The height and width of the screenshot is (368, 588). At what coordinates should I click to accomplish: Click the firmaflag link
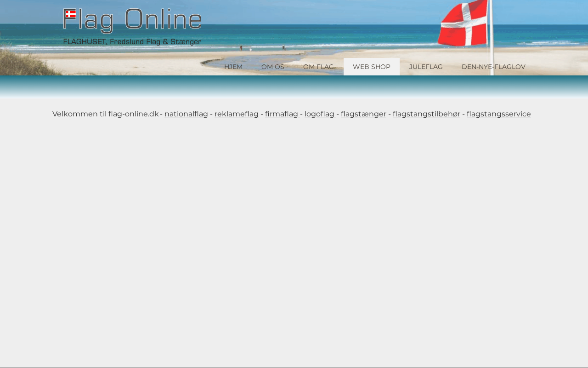[282, 114]
